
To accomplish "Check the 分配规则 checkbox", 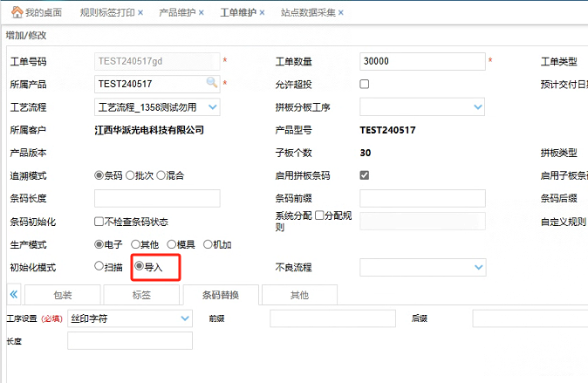I will coord(320,215).
